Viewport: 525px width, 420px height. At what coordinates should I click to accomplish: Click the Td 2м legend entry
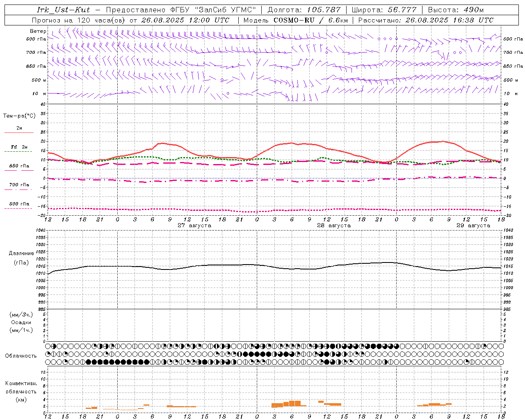[19, 147]
